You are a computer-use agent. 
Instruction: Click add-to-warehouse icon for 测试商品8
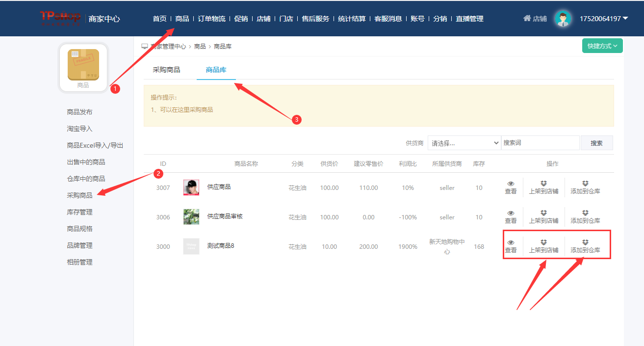point(585,242)
